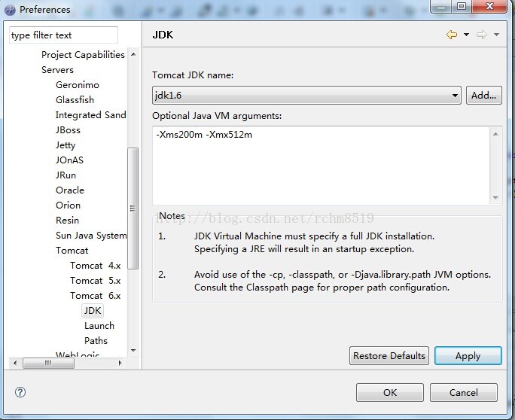
Task: Select Geronimo server entry
Action: pyautogui.click(x=78, y=85)
